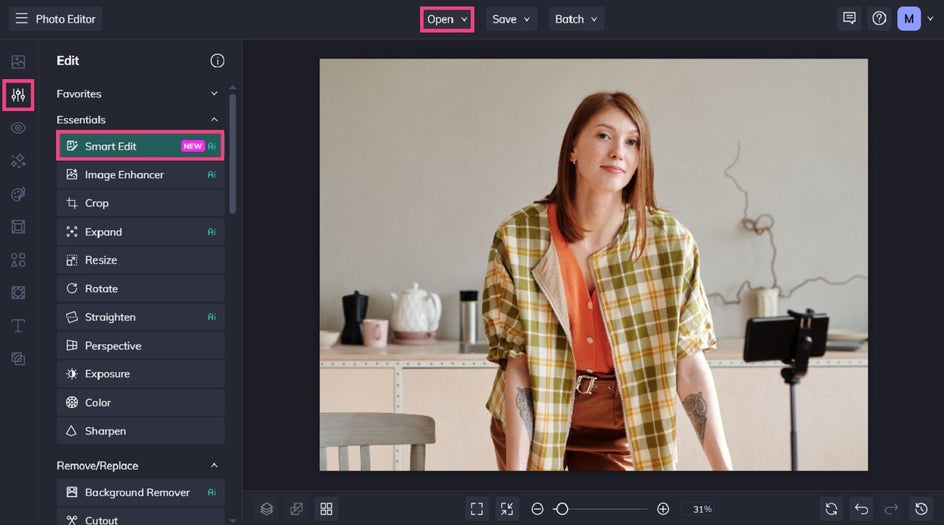The image size is (944, 525).
Task: Open the grid view icon
Action: (326, 509)
